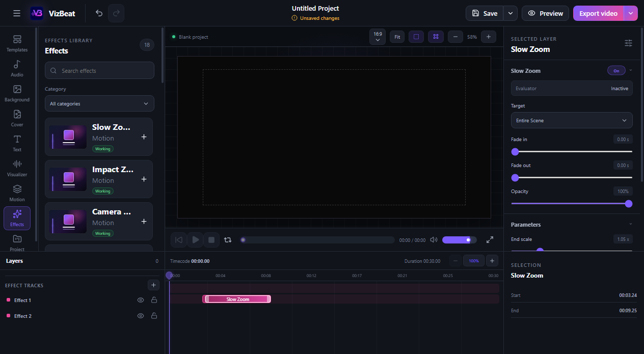
Task: Adjust the volume slider
Action: point(460,240)
